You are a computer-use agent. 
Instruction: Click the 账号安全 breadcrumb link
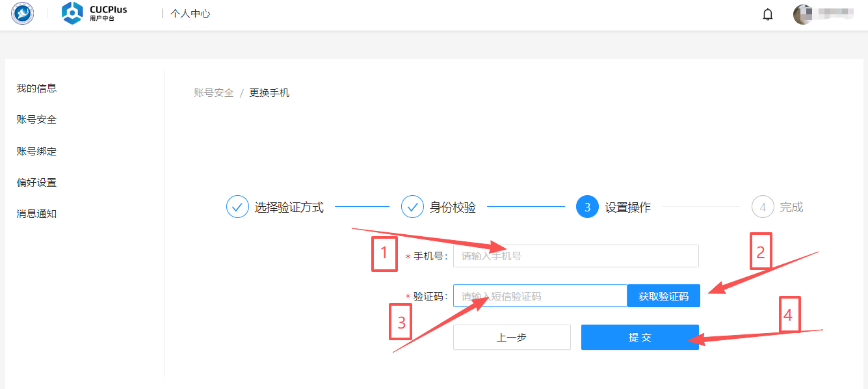tap(213, 92)
